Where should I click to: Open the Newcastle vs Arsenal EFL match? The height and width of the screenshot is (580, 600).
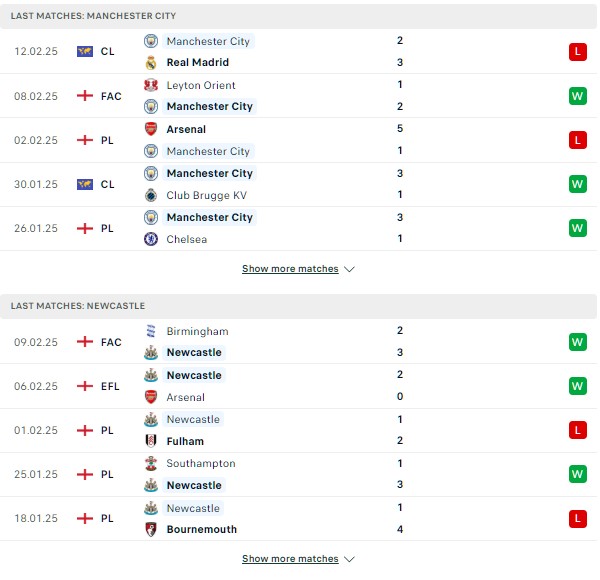[298, 386]
